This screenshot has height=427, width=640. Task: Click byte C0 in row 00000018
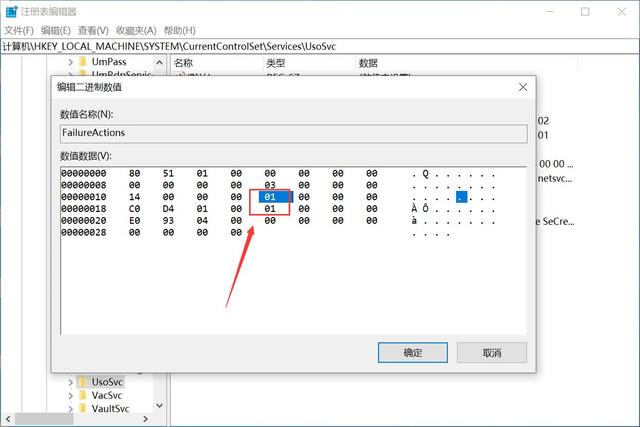click(135, 209)
